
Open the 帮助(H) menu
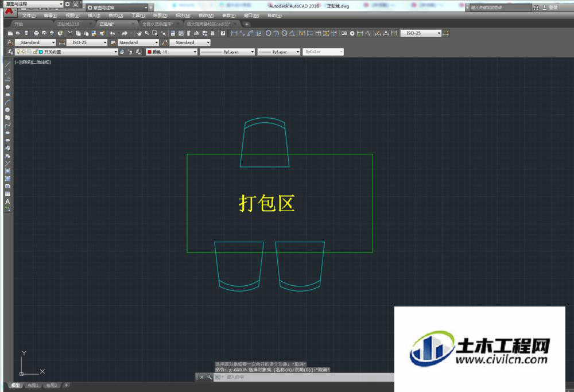click(274, 15)
